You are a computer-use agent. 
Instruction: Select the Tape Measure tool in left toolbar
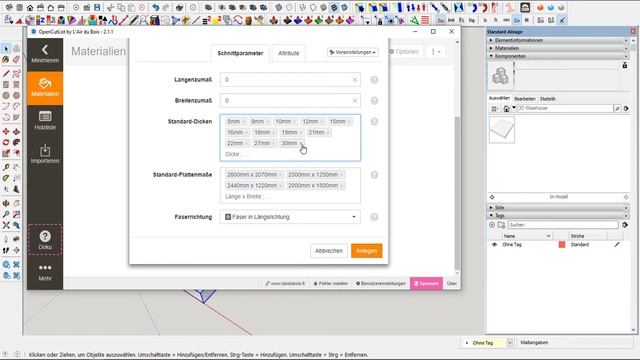pyautogui.click(x=6, y=167)
